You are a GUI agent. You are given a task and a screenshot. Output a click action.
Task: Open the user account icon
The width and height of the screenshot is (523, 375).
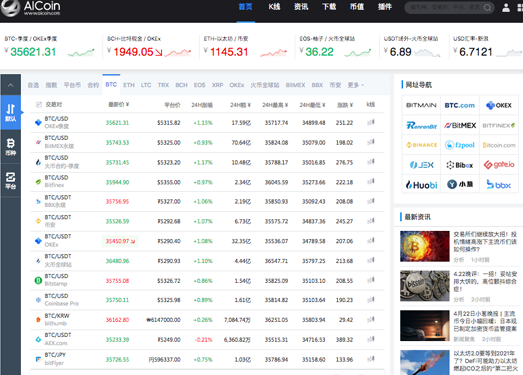point(506,8)
